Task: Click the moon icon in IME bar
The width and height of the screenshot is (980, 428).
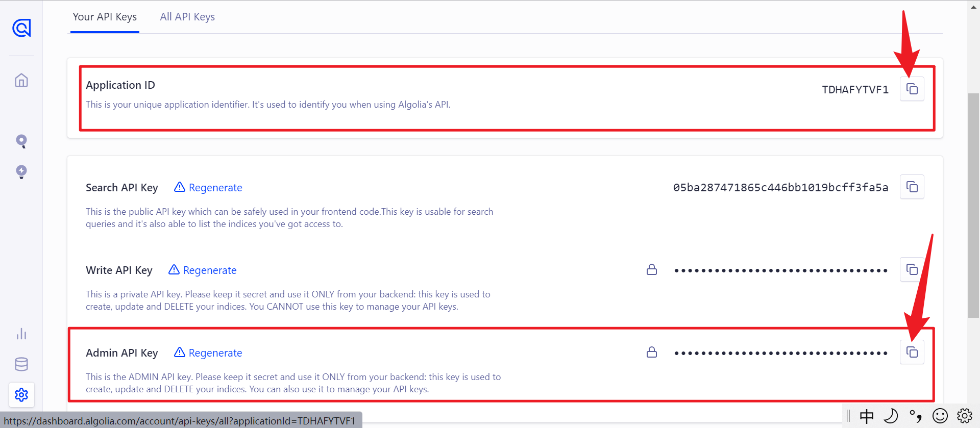Action: (x=891, y=416)
